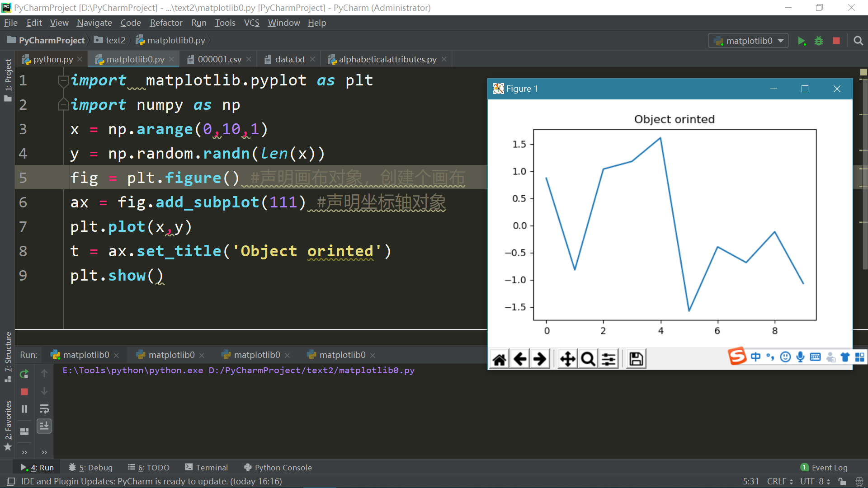Toggle tool window quick access icon bottom-left
This screenshot has height=488, width=868.
pos(11,482)
